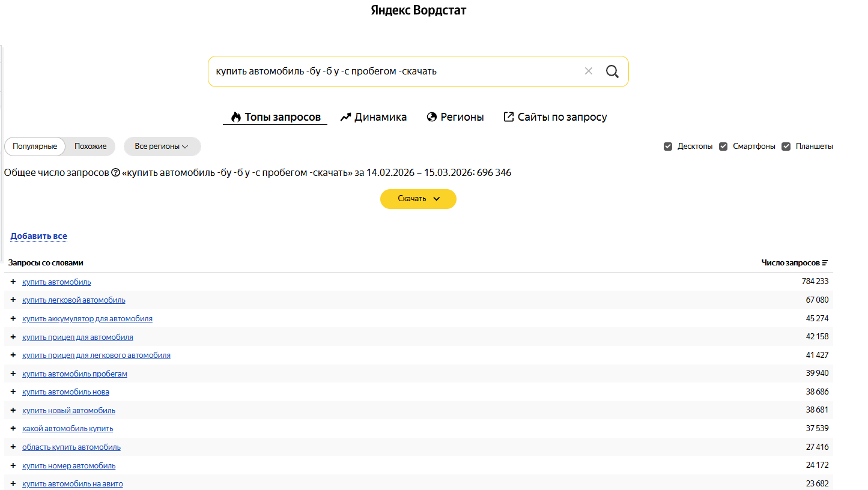Select the count 45 274

818,318
